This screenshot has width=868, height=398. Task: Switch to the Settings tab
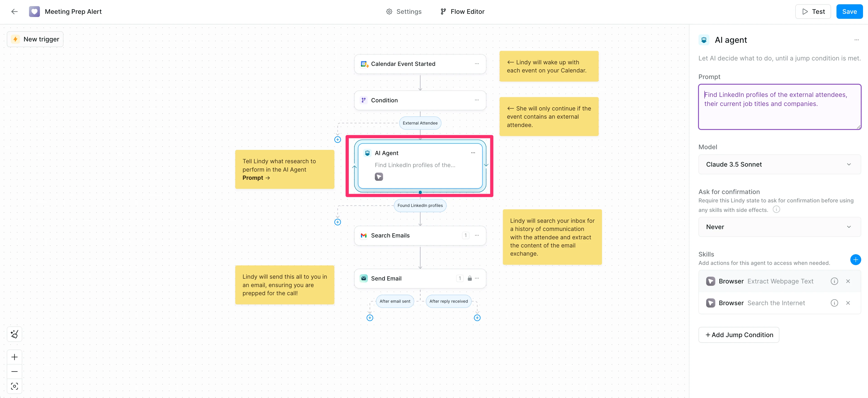(x=403, y=12)
